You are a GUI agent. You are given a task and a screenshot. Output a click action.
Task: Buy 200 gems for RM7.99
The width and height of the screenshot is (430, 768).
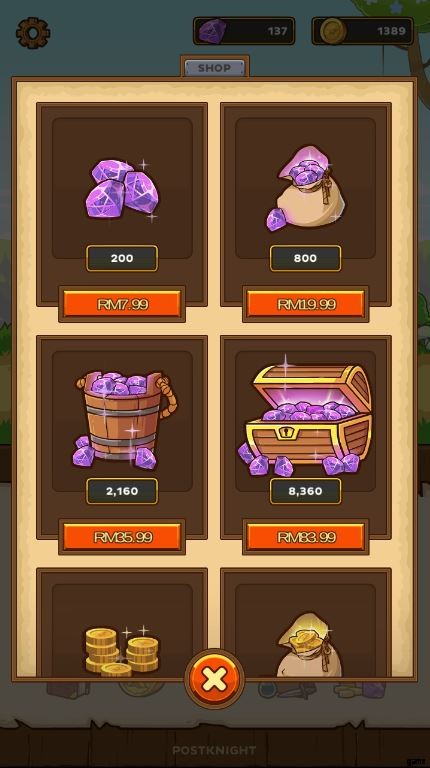(x=122, y=304)
